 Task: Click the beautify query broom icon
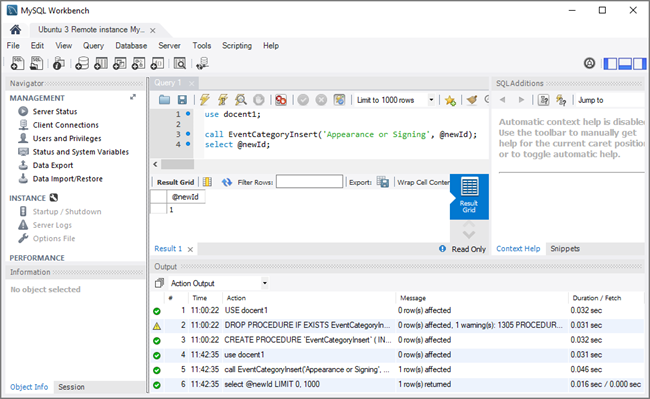point(472,100)
